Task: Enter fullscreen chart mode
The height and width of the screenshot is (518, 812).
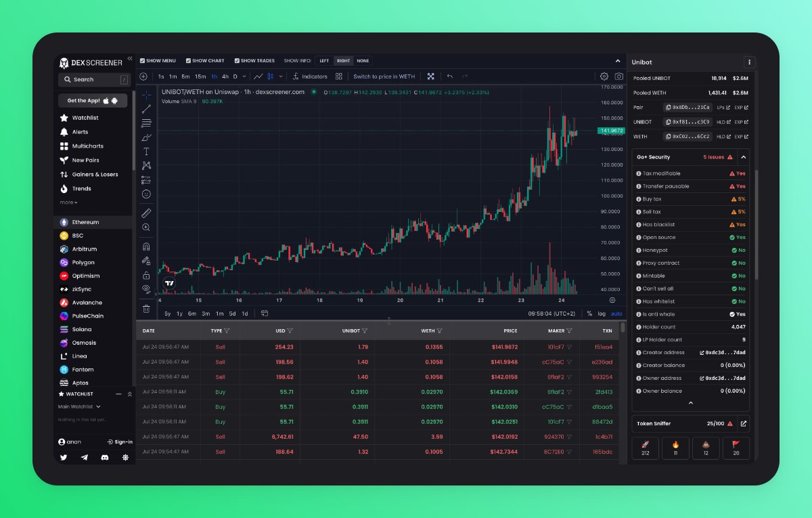Action: [x=430, y=77]
